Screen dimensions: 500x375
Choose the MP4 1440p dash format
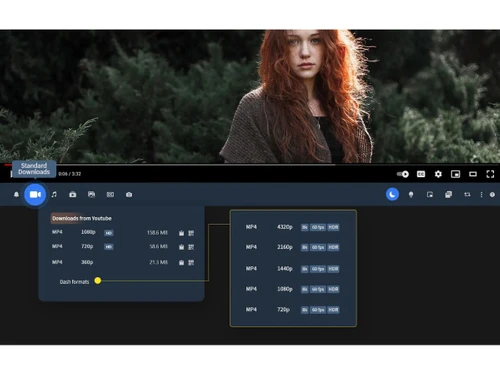coord(292,269)
